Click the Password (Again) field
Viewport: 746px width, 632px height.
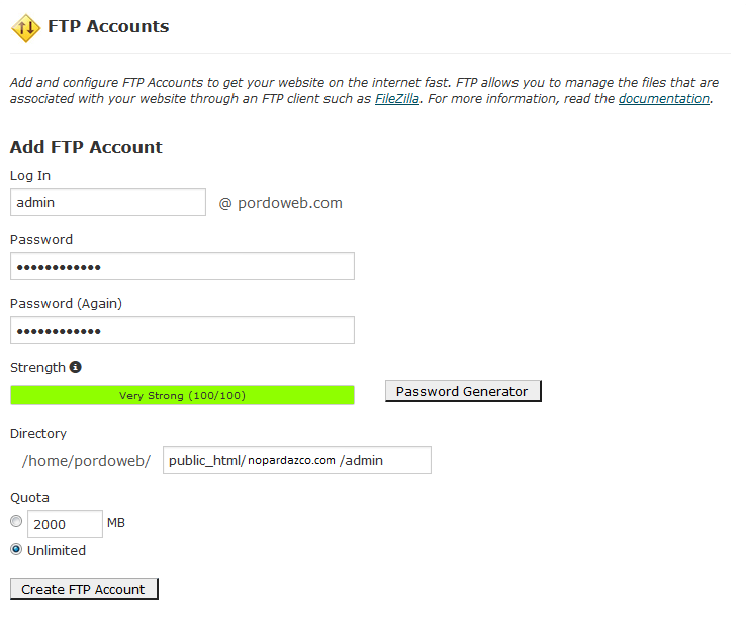(182, 330)
